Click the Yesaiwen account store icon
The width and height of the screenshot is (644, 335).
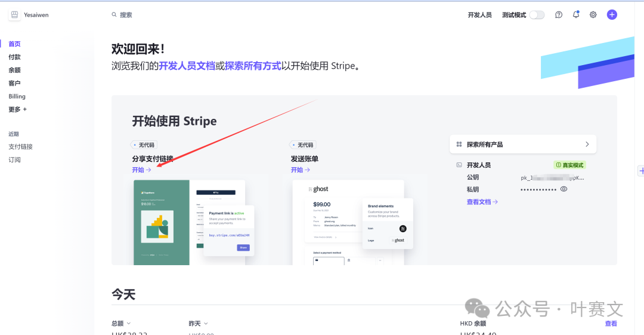pos(15,15)
